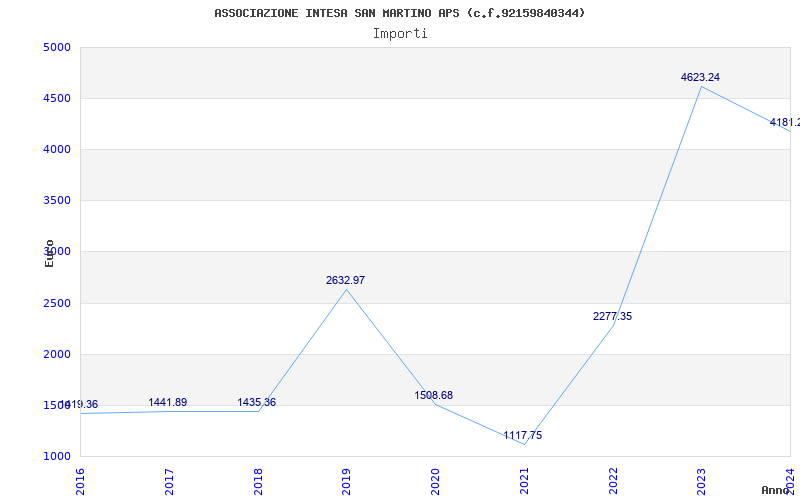
Task: Click the 2632.97 data label
Action: pyautogui.click(x=345, y=280)
